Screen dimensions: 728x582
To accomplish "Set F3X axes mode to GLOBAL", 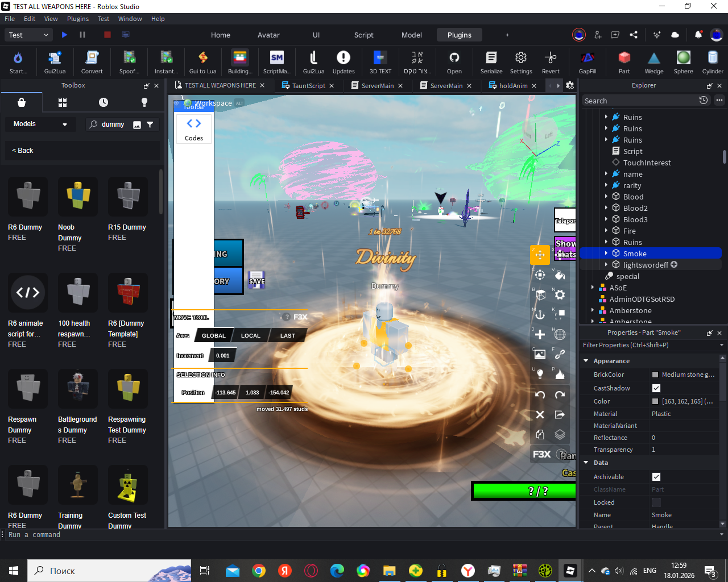I will coord(214,336).
